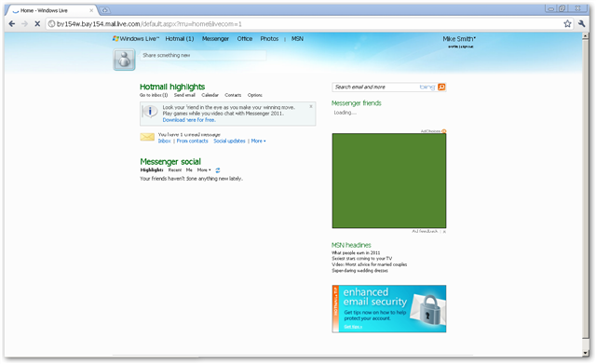Click the vertical scrollbar up arrow
The width and height of the screenshot is (596, 364).
[x=586, y=35]
